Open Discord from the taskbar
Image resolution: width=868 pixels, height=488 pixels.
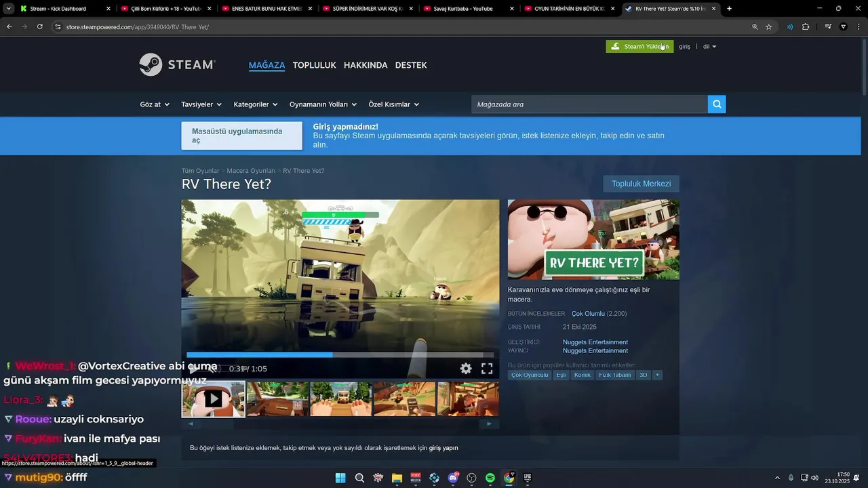453,478
